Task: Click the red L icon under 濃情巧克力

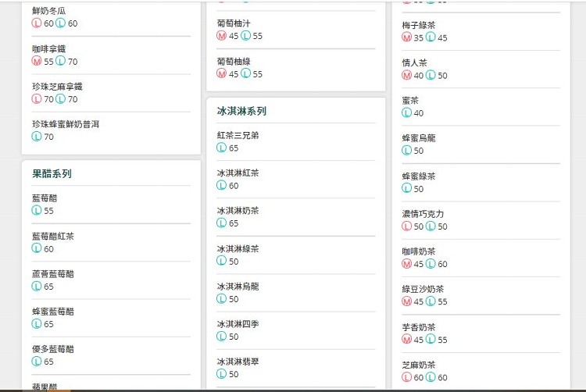Action: click(x=407, y=226)
